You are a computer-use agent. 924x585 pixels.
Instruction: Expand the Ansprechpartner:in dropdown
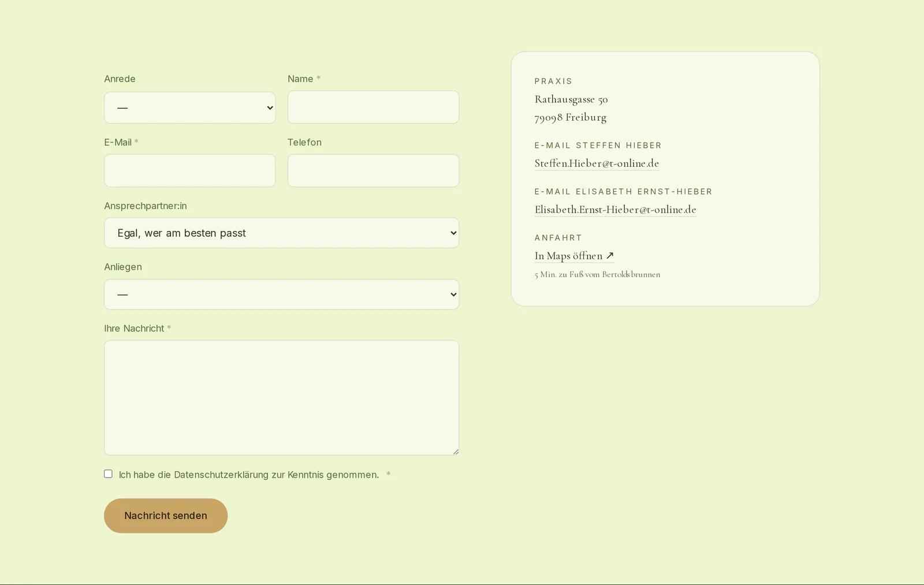click(281, 233)
